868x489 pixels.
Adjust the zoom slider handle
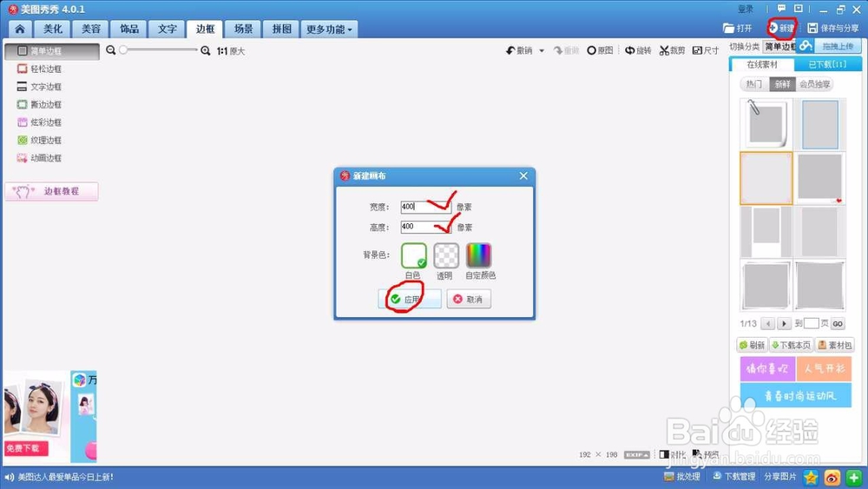point(123,50)
